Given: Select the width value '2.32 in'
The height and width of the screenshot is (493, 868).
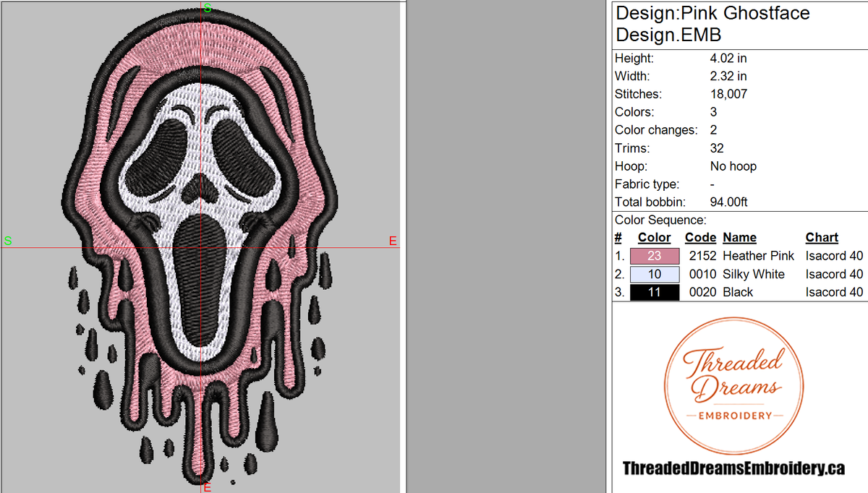Looking at the screenshot, I should pyautogui.click(x=728, y=76).
